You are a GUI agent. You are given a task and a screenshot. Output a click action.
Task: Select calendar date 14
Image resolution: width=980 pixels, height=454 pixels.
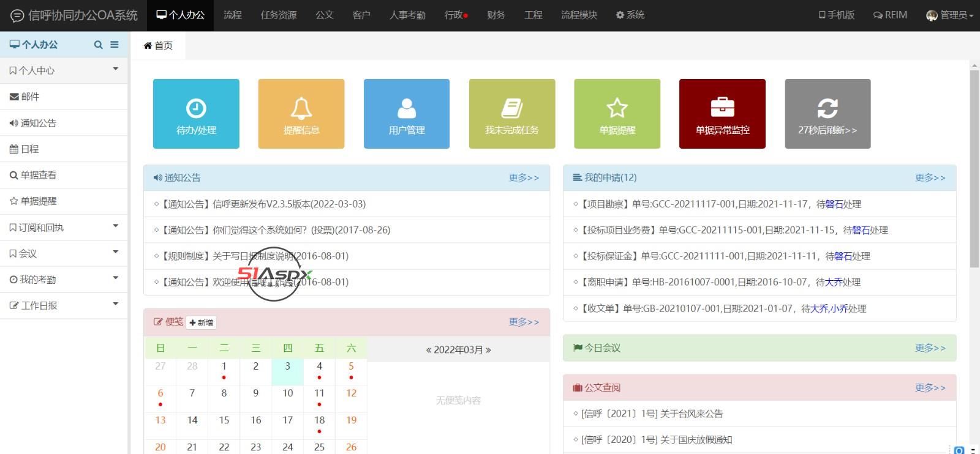[192, 425]
